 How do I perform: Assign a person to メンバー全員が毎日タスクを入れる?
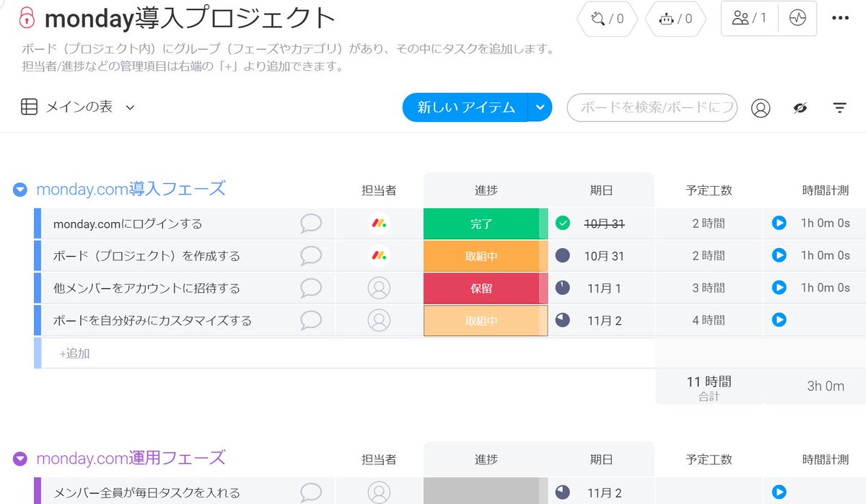click(379, 492)
